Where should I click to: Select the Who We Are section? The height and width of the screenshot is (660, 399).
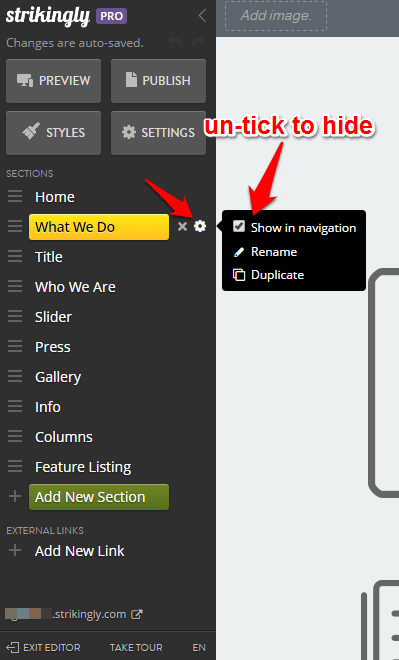pos(75,287)
